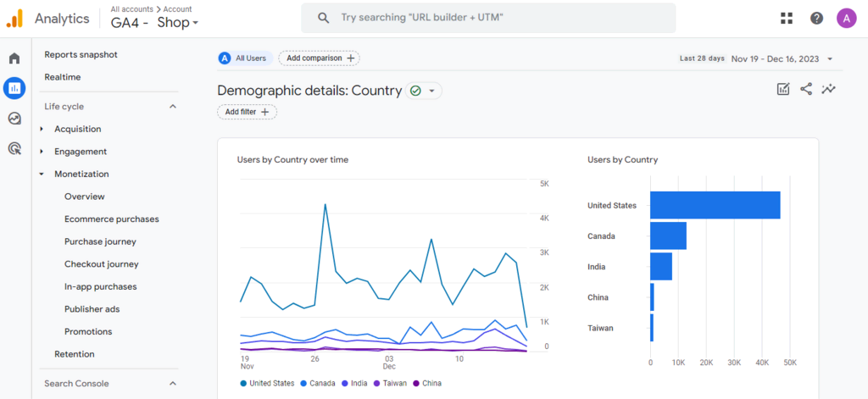
Task: Collapse the Life cycle group
Action: 173,107
